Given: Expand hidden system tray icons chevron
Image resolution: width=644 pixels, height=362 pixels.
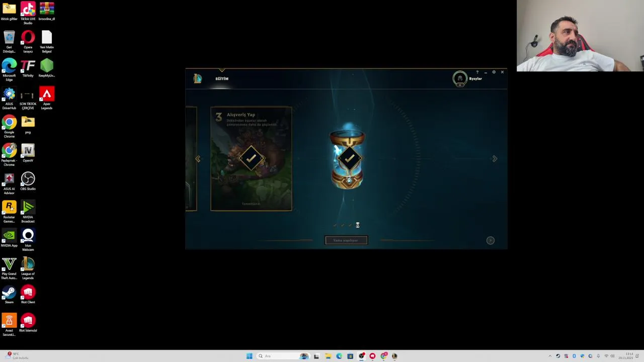Looking at the screenshot, I should point(550,356).
